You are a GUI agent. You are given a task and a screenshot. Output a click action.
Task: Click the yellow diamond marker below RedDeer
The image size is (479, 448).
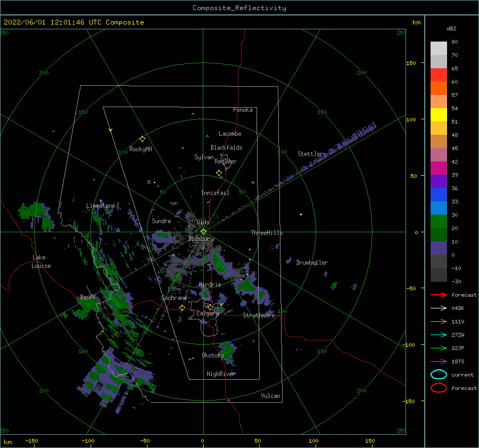pyautogui.click(x=219, y=173)
